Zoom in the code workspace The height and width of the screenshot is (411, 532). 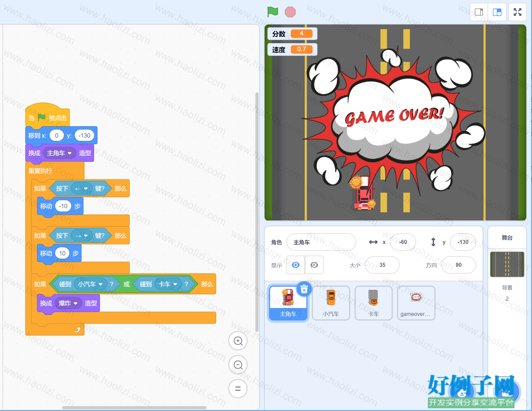point(238,341)
